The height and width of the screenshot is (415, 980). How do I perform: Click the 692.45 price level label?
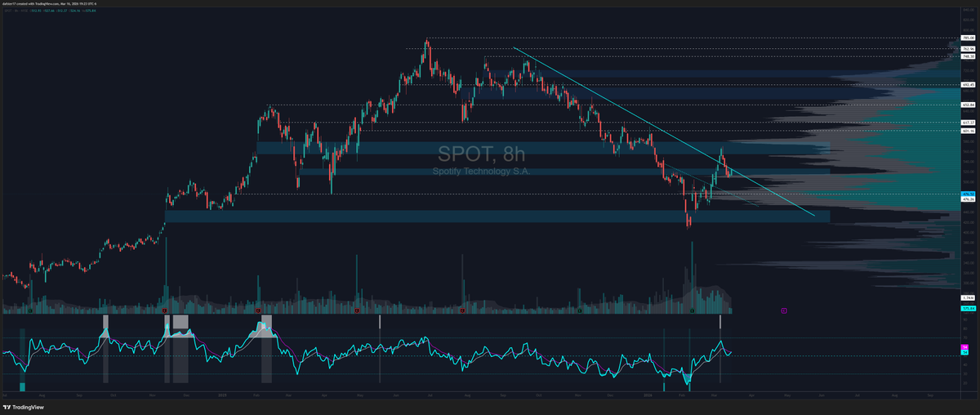click(968, 84)
